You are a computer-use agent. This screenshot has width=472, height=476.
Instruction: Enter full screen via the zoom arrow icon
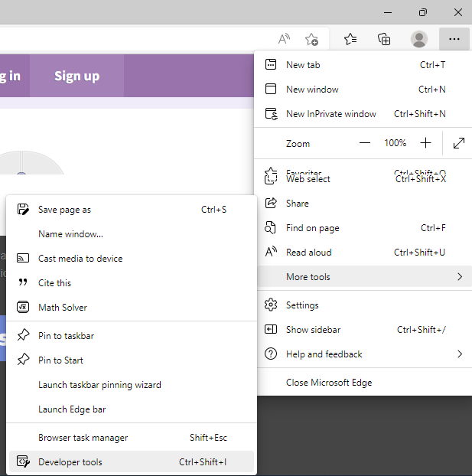(459, 143)
